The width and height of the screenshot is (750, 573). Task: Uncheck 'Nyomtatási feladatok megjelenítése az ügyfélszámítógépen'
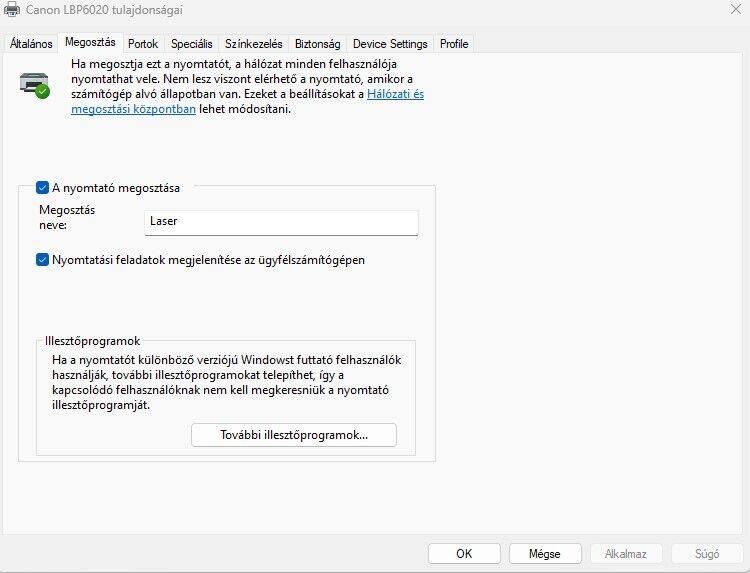[x=42, y=260]
